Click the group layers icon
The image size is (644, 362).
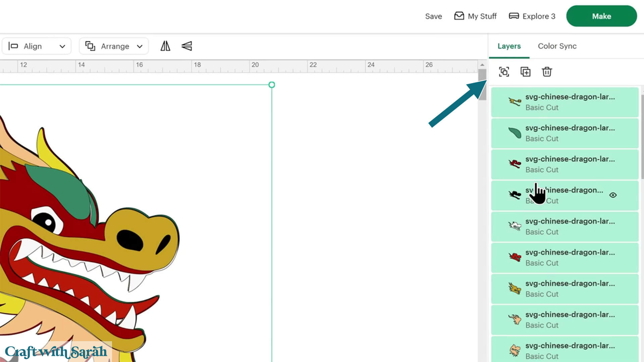[x=504, y=72]
